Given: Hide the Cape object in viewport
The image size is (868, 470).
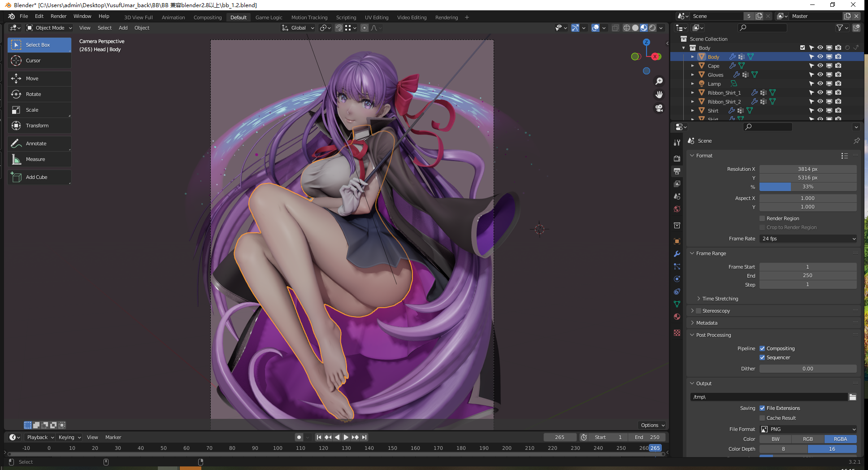Looking at the screenshot, I should coord(820,66).
